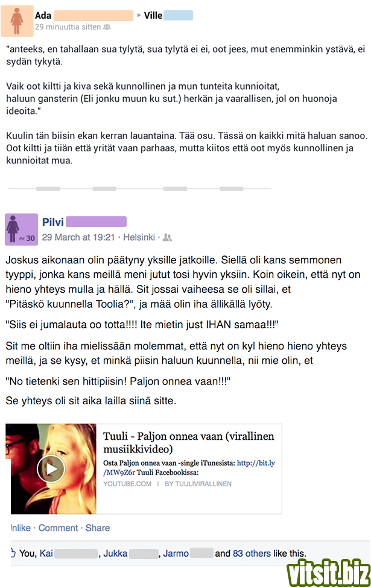This screenshot has width=371, height=588.
Task: Play the Tuuli music video
Action: 51,469
